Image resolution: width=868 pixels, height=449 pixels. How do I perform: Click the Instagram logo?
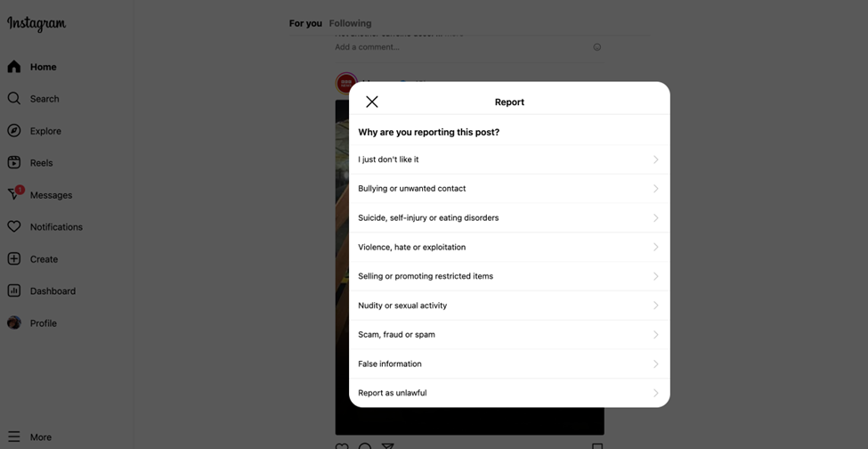click(x=37, y=24)
